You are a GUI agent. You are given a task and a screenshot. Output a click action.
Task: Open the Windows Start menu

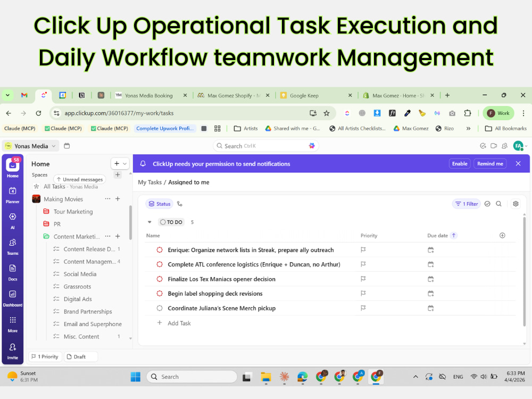(135, 377)
